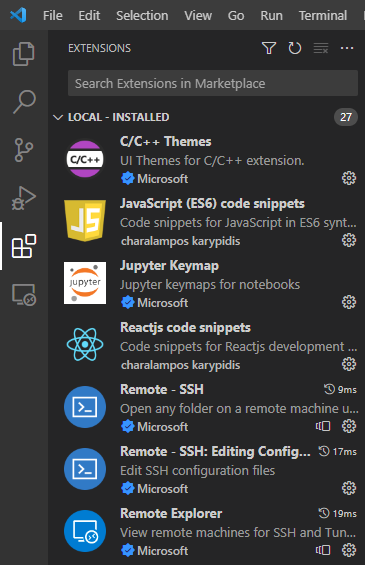Open Views and More Actions ellipsis
Screen dimensions: 365x565
click(347, 48)
